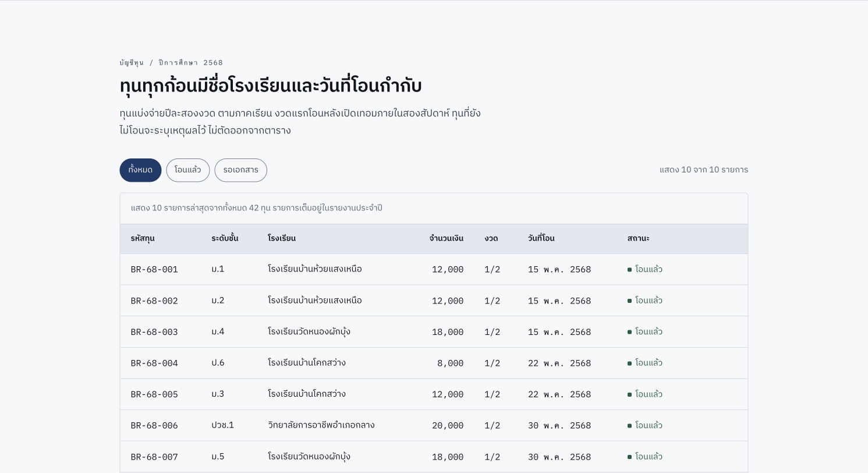This screenshot has height=473, width=868.
Task: Click the จำนวนเงิน column header
Action: point(447,238)
